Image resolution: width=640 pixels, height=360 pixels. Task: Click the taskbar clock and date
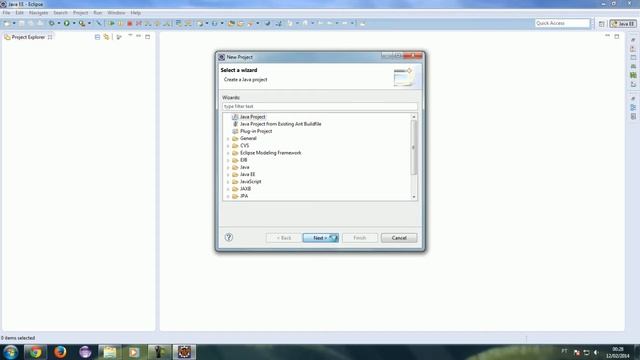pos(618,353)
